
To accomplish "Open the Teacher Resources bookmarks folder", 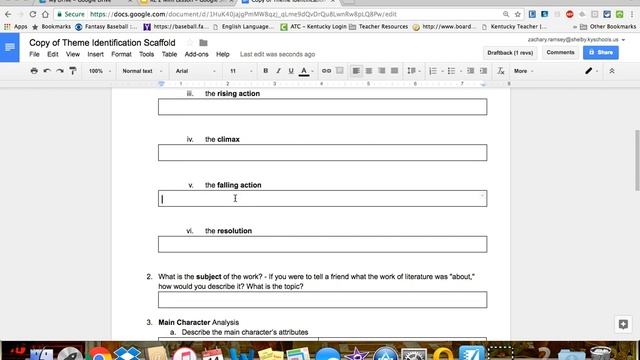I will 378,27.
